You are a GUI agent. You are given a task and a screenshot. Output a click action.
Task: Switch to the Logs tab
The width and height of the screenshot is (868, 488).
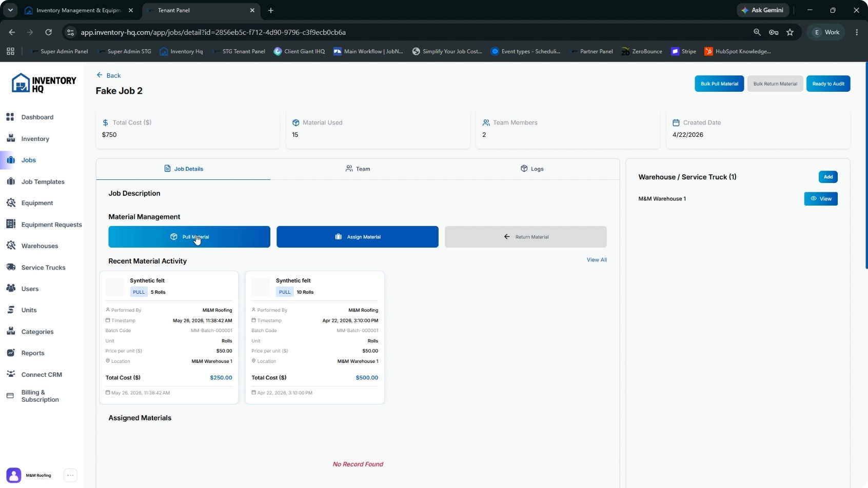pos(532,169)
